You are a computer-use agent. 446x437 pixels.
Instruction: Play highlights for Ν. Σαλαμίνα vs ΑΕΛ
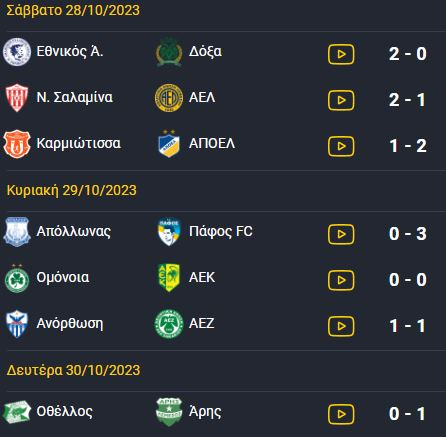click(341, 100)
